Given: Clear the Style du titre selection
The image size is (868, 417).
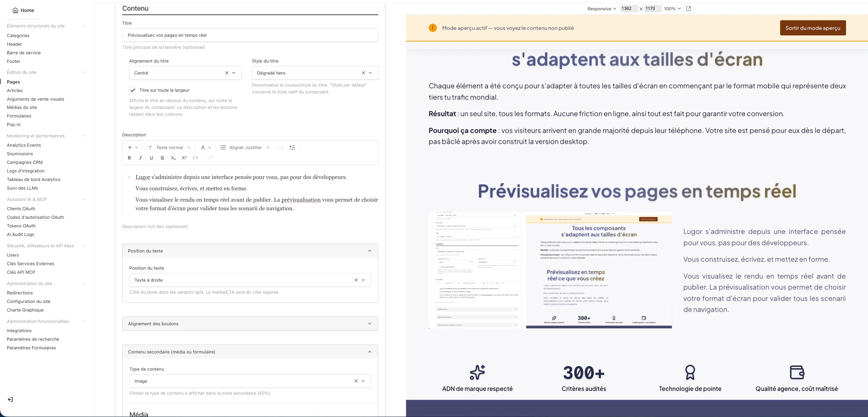Looking at the screenshot, I should [363, 73].
